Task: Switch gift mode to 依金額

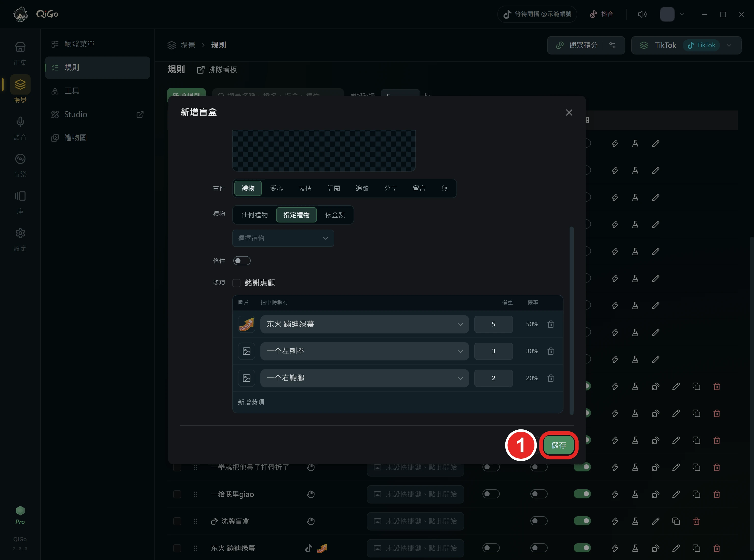Action: pos(335,215)
